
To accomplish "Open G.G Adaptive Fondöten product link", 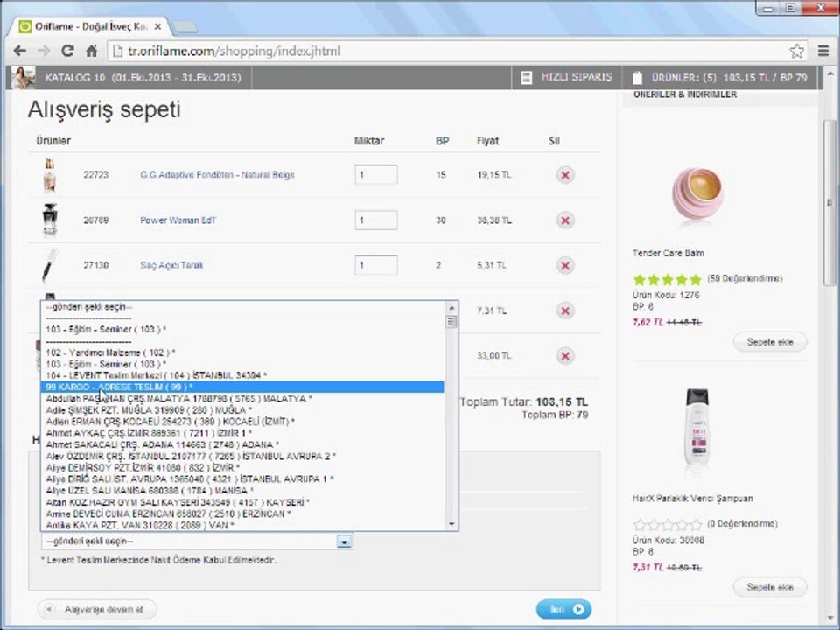I will click(x=217, y=175).
